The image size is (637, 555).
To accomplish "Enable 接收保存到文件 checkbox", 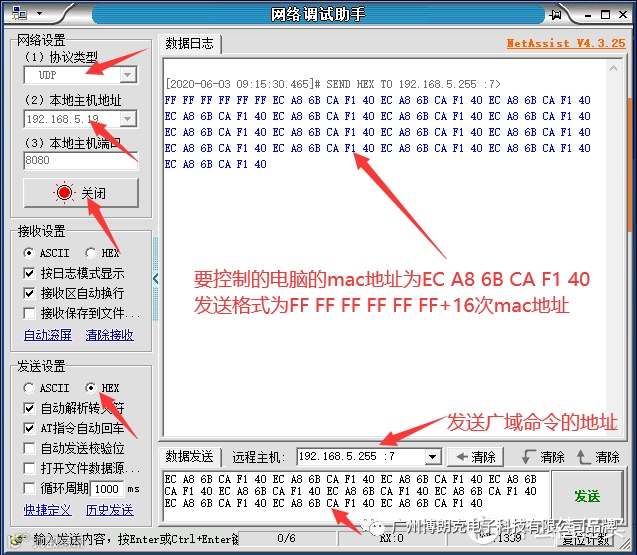I will (x=29, y=313).
